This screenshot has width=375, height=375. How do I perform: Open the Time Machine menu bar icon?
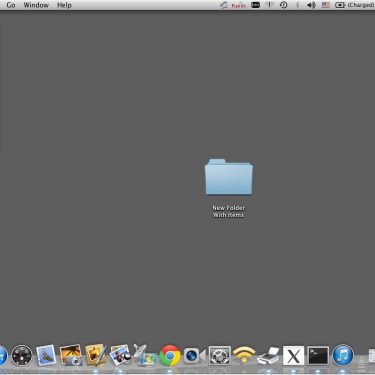point(284,5)
